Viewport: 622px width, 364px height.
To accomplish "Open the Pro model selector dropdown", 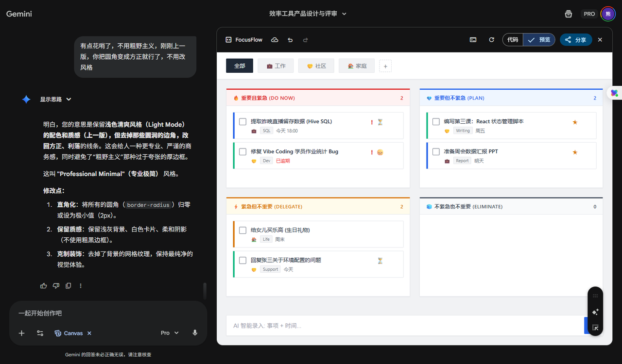I will point(168,332).
